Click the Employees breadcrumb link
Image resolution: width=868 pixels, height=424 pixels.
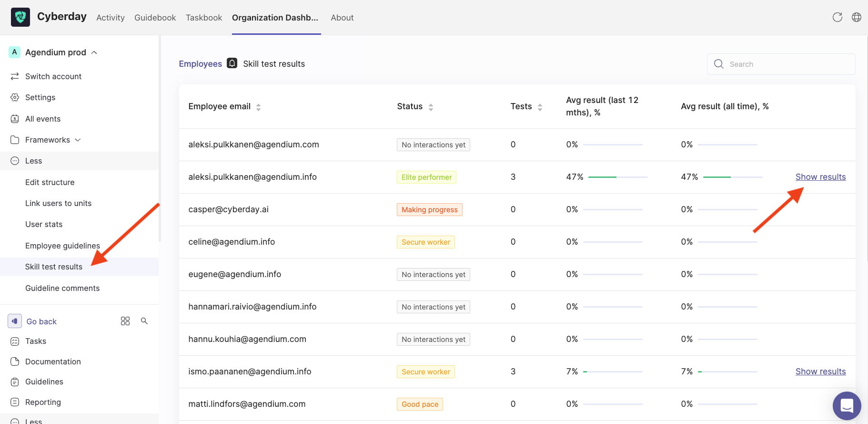[201, 64]
